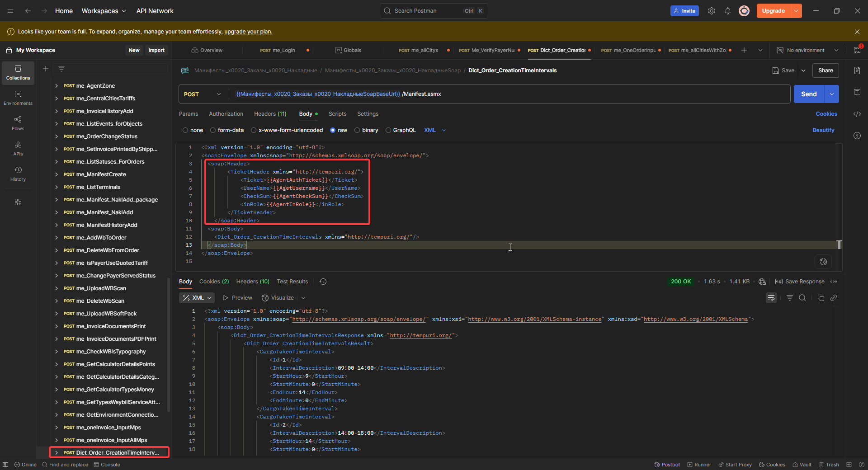This screenshot has width=868, height=470.
Task: Select the x-www-form-urlencoded body type
Action: coord(254,130)
